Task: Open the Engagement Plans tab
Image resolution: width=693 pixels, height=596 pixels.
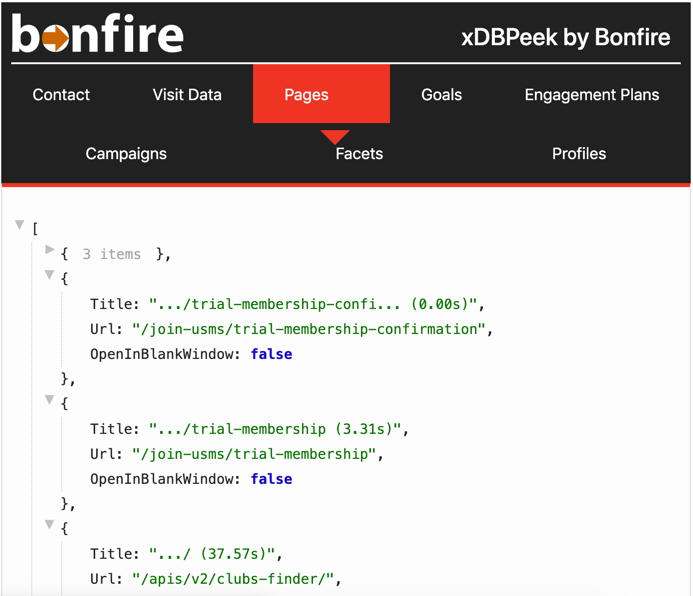Action: (592, 95)
